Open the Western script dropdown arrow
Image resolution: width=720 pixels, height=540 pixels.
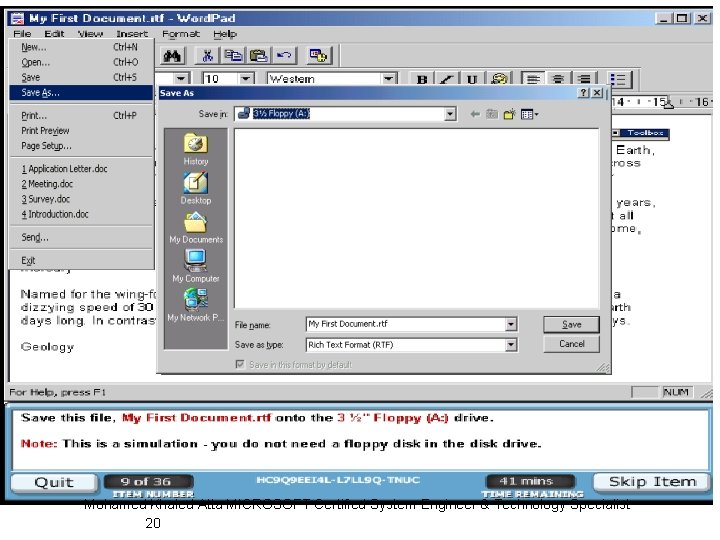(389, 79)
